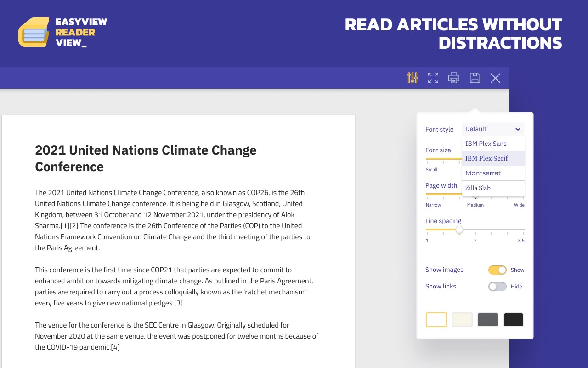The width and height of the screenshot is (588, 368).
Task: Print the article with the printer icon
Action: coord(454,78)
